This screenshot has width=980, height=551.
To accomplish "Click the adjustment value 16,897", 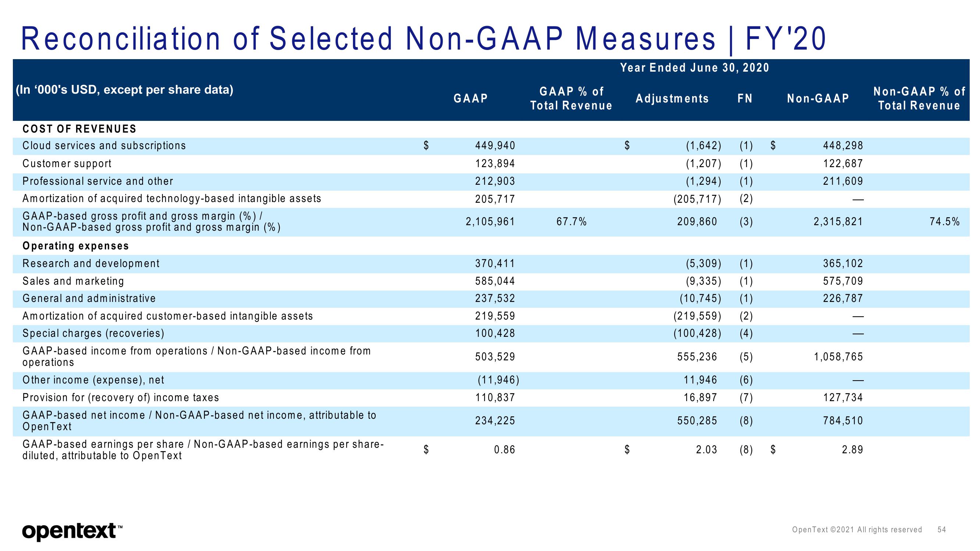I will pyautogui.click(x=700, y=397).
